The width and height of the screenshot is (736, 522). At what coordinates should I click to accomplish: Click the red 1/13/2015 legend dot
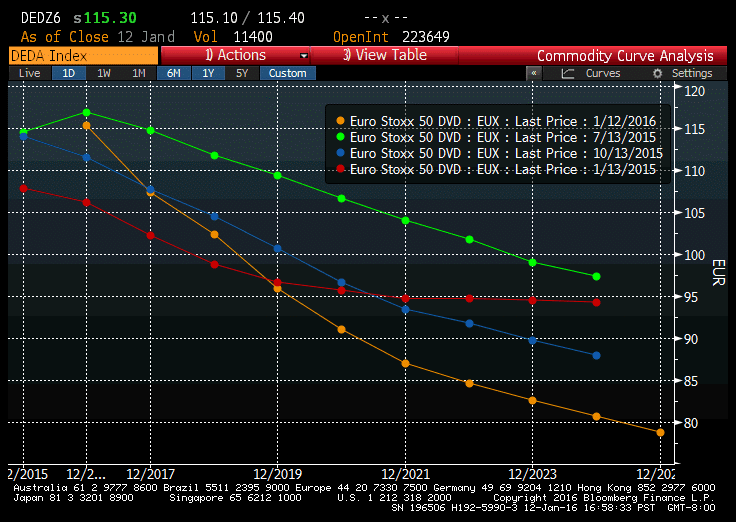tap(340, 169)
